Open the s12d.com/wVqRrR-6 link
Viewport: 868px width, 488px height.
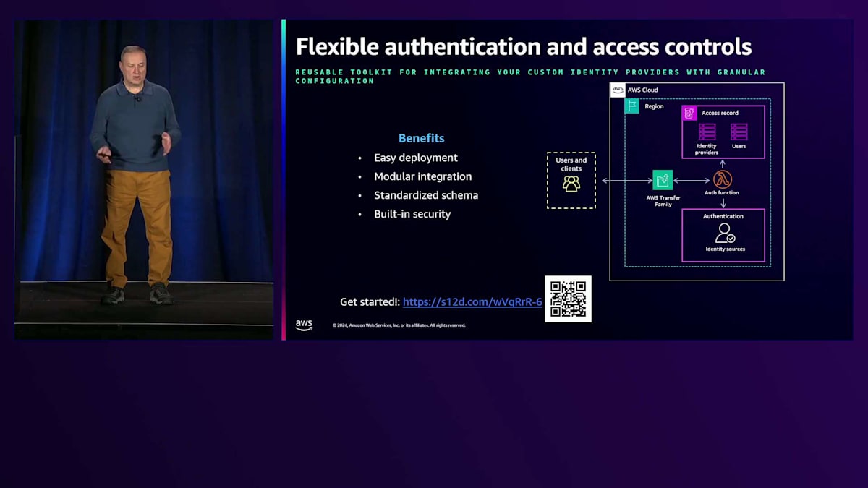[x=472, y=302]
